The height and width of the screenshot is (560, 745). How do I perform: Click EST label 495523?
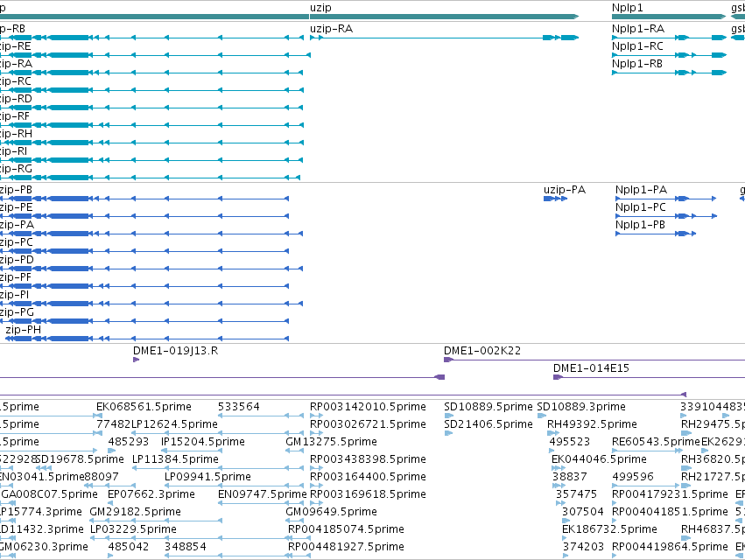click(x=570, y=442)
